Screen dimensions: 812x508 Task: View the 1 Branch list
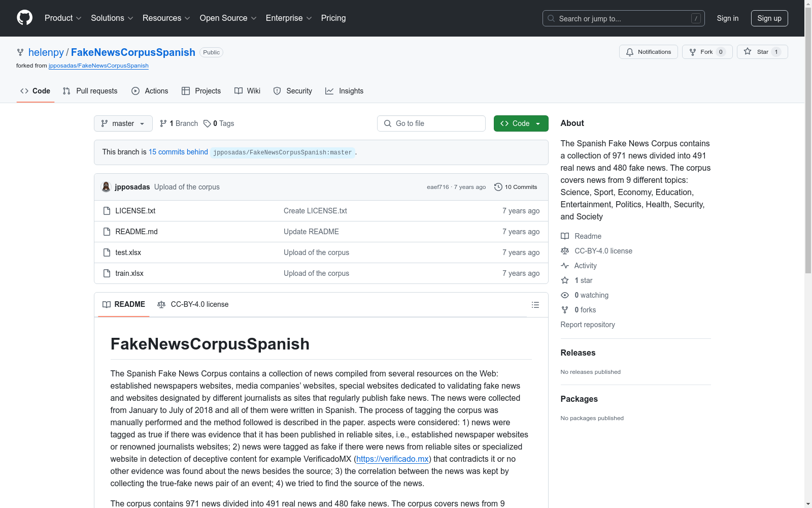click(x=179, y=123)
